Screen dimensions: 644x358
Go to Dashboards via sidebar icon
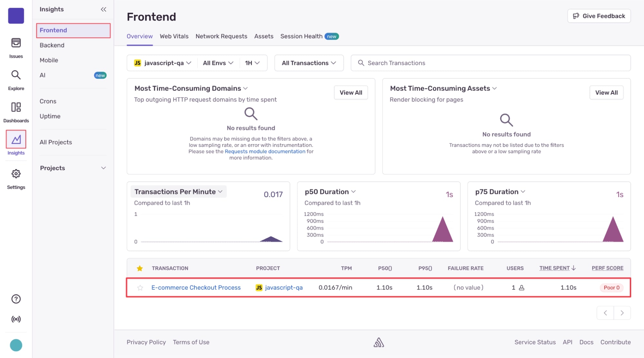pyautogui.click(x=16, y=107)
